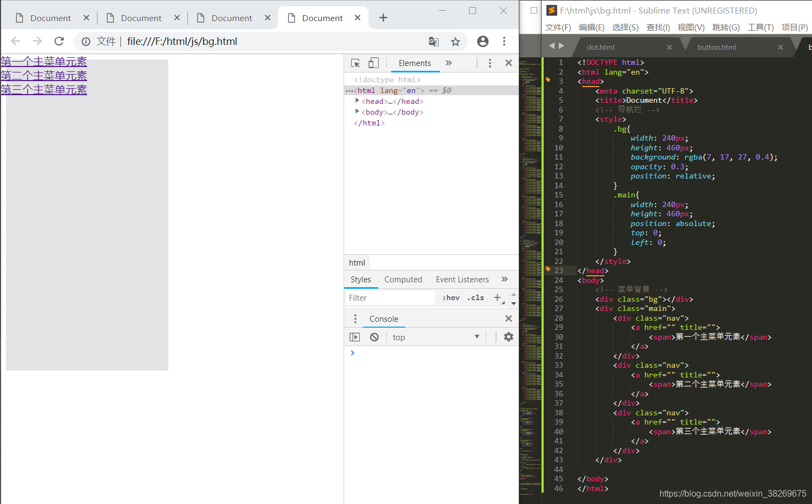Select the html lang="en" element row
The width and height of the screenshot is (812, 504).
click(431, 90)
